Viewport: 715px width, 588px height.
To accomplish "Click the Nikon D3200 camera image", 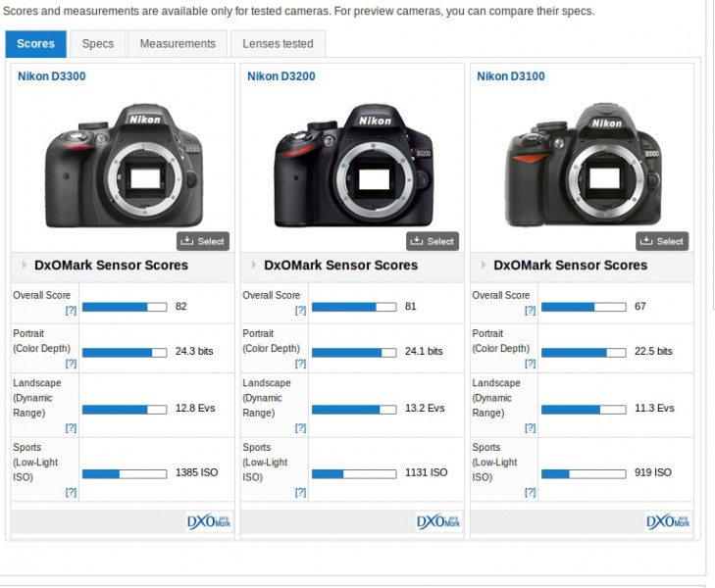I will (x=353, y=166).
